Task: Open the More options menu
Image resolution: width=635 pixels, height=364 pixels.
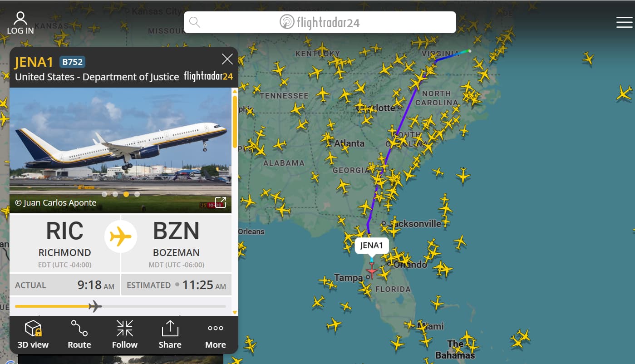Action: coord(215,328)
